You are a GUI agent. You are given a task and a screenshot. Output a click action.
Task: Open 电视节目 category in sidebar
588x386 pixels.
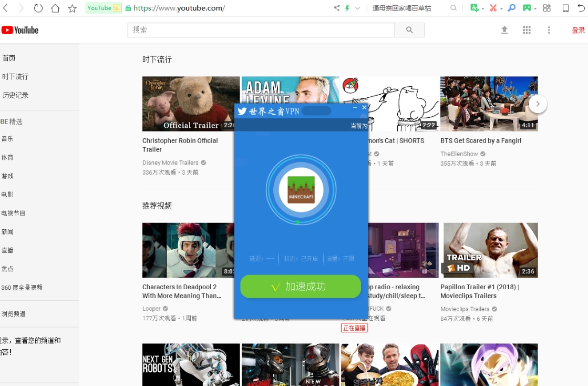(13, 213)
